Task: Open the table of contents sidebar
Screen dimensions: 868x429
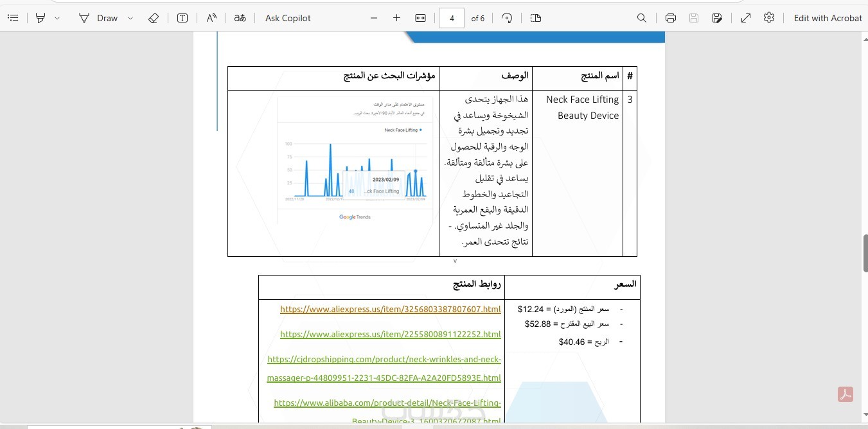Action: coord(13,18)
